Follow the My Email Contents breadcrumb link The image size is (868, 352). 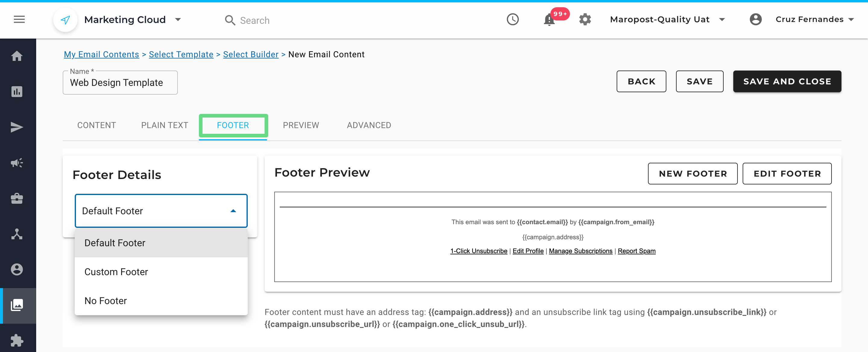[x=102, y=54]
